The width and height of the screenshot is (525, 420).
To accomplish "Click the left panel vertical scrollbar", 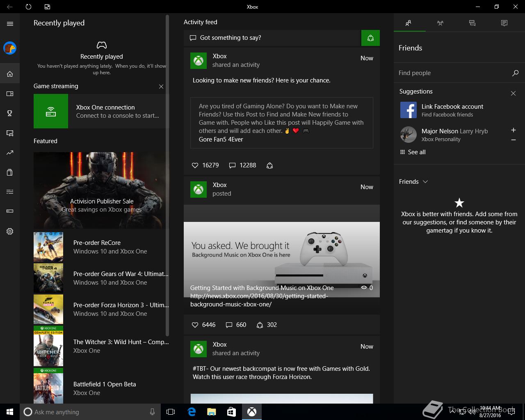I will coord(167,176).
